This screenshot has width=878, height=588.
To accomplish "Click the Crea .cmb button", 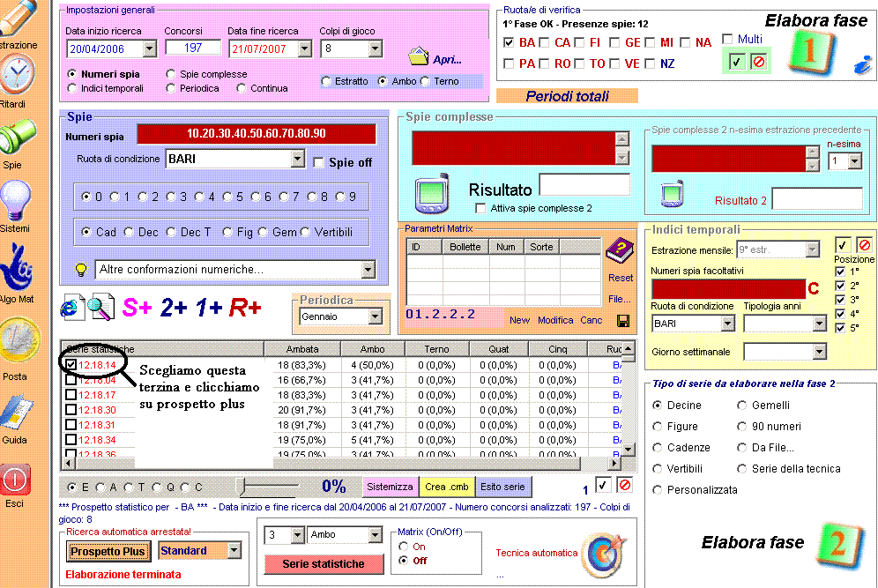I will [446, 488].
